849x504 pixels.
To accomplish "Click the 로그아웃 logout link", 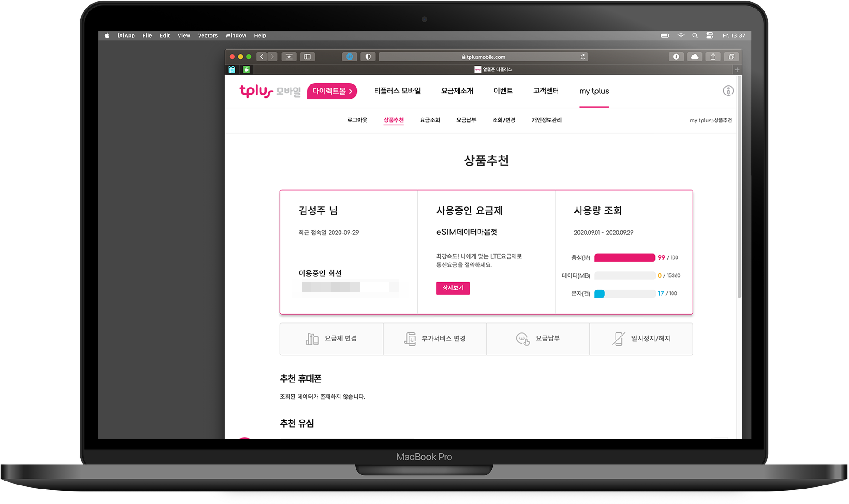I will pyautogui.click(x=357, y=120).
